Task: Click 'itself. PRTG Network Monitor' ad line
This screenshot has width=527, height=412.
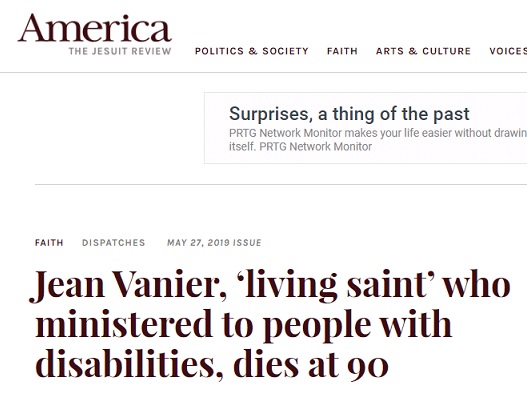Action: tap(300, 147)
